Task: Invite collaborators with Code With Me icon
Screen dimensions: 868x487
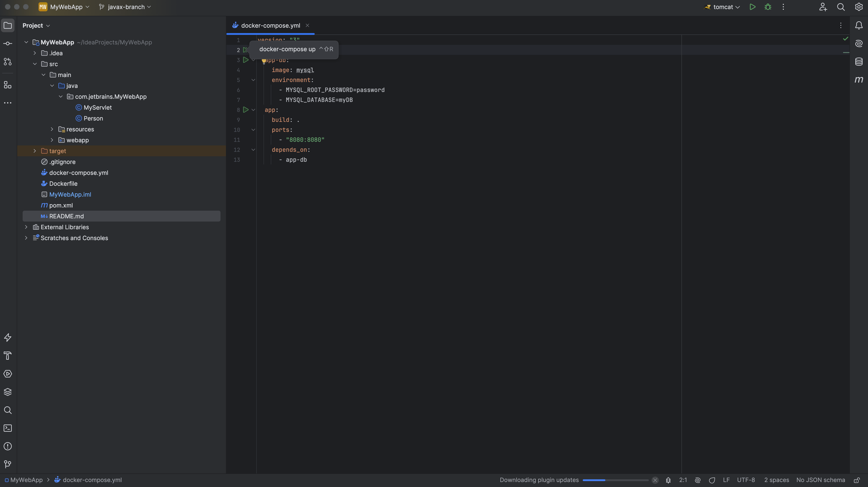Action: pos(822,7)
